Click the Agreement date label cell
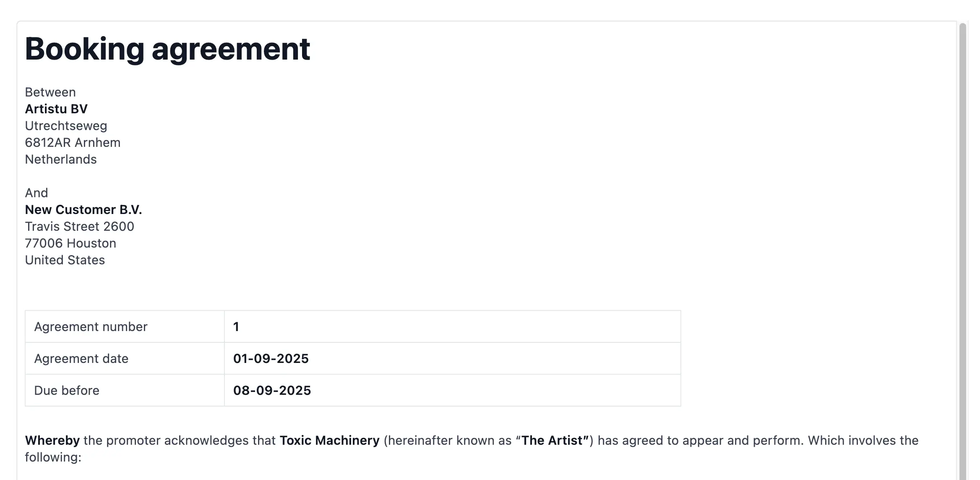Image resolution: width=980 pixels, height=480 pixels. click(81, 359)
